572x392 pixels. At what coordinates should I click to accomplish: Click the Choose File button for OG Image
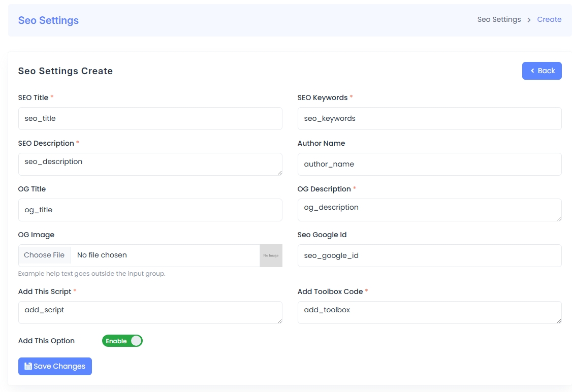coord(45,255)
